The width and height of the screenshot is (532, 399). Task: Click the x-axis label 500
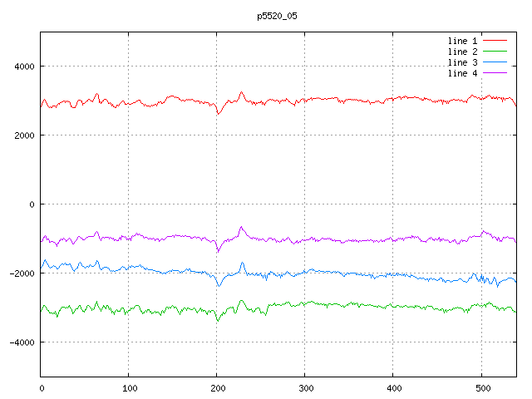point(483,388)
